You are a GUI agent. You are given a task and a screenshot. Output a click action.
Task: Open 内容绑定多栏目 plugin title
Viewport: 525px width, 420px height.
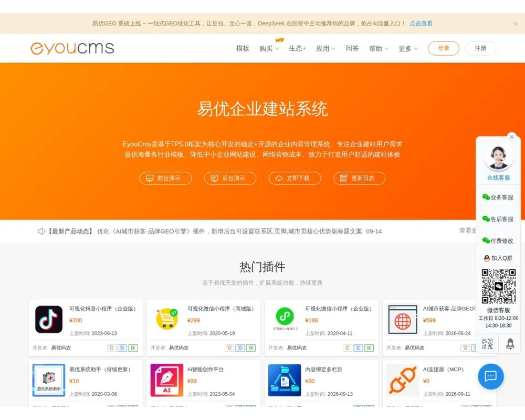point(323,370)
